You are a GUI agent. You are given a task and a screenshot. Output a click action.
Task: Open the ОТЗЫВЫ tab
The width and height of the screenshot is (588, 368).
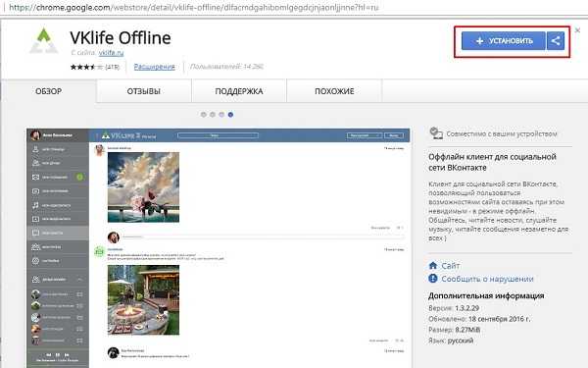click(144, 91)
